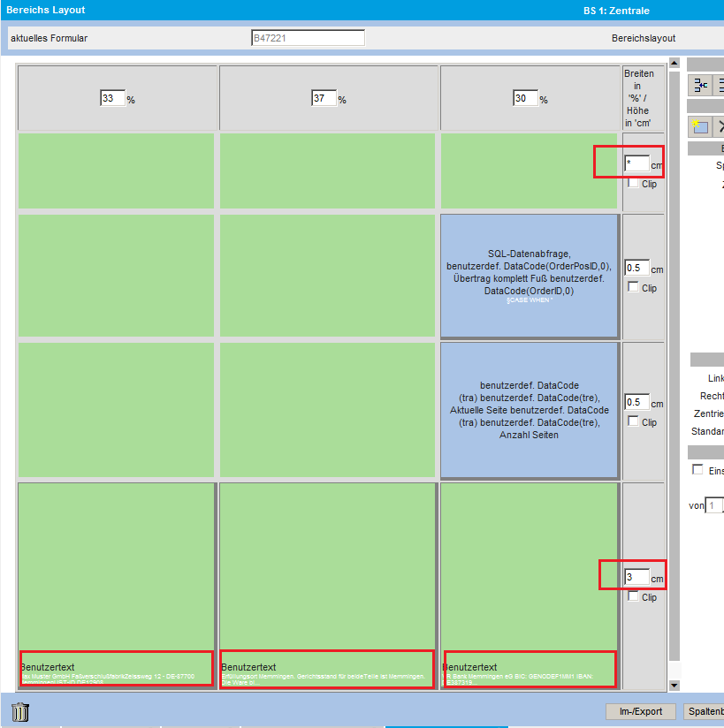Check Clip option for the 3 cm row
This screenshot has width=724, height=728.
[633, 596]
